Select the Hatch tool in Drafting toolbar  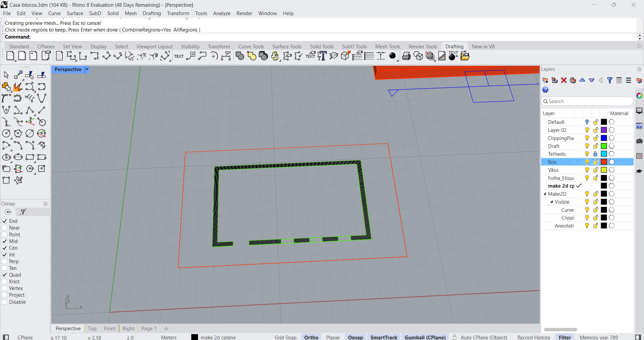point(240,56)
